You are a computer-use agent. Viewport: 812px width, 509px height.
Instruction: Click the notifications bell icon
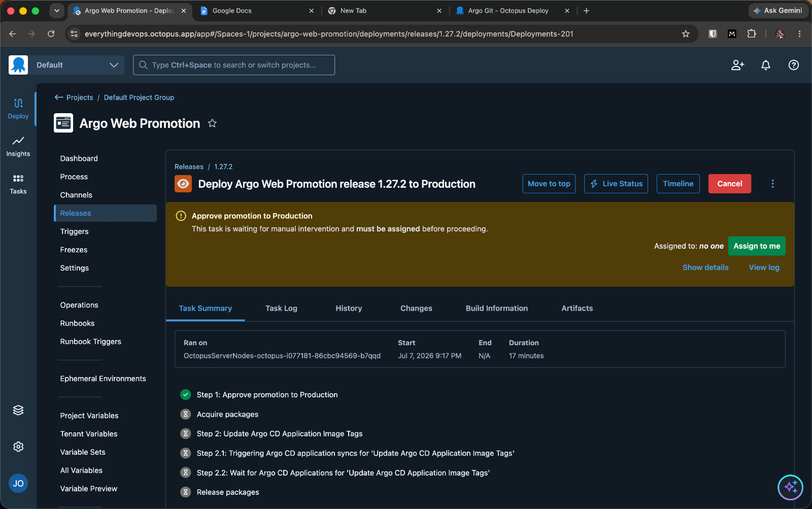tap(766, 65)
